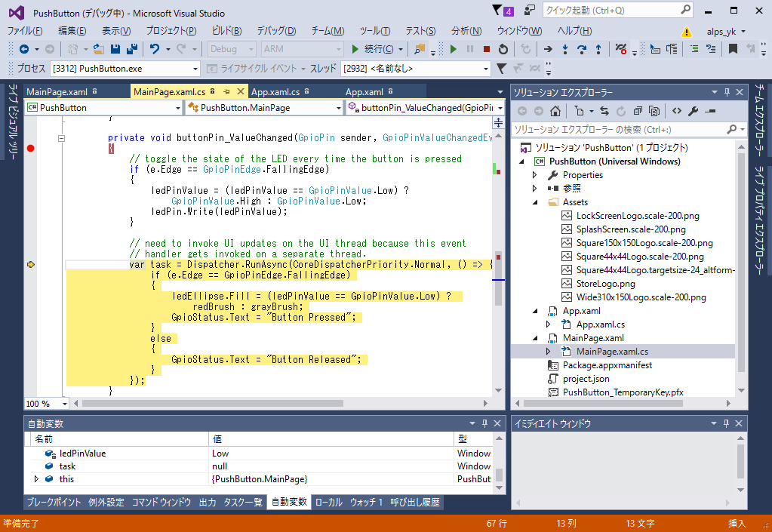Click the yellow warning triangle icon
The image size is (772, 532).
coord(686,32)
